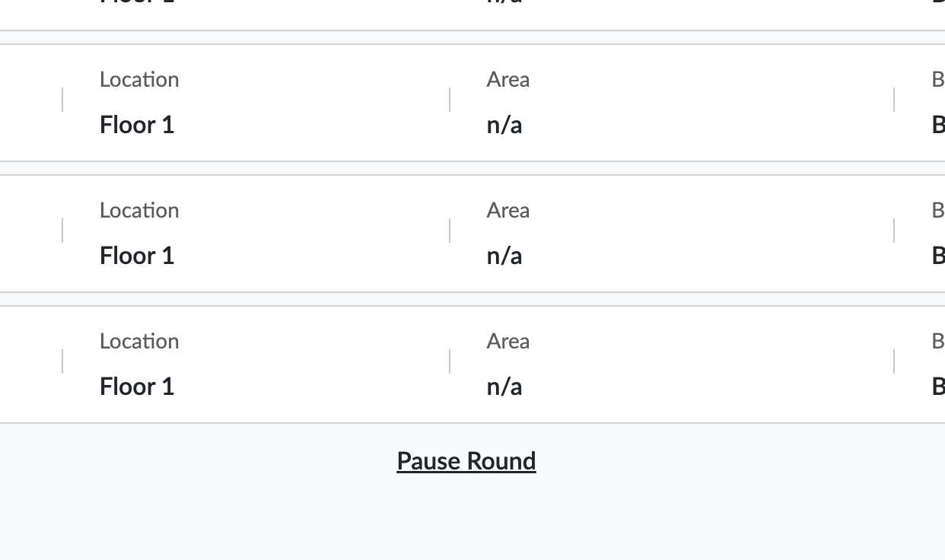The height and width of the screenshot is (560, 945).
Task: Click the Location label in the middle row
Action: pos(139,211)
